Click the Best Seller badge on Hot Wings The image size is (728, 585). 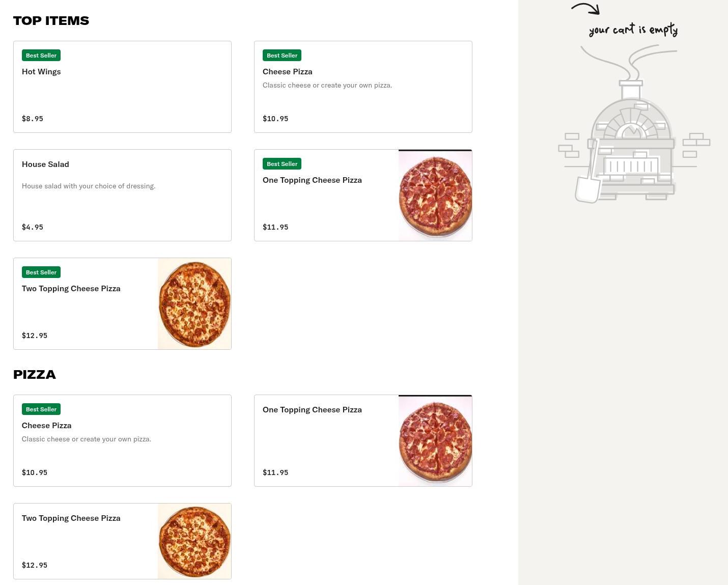[x=41, y=55]
